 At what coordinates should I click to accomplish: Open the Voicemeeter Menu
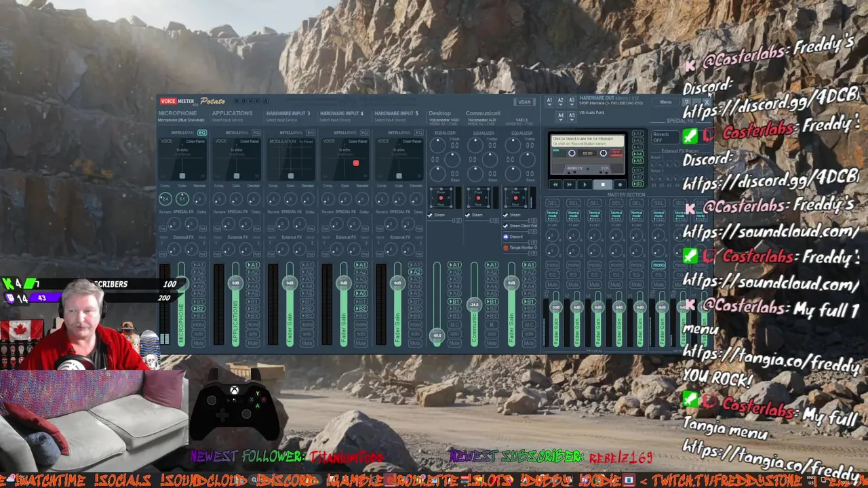coord(666,102)
